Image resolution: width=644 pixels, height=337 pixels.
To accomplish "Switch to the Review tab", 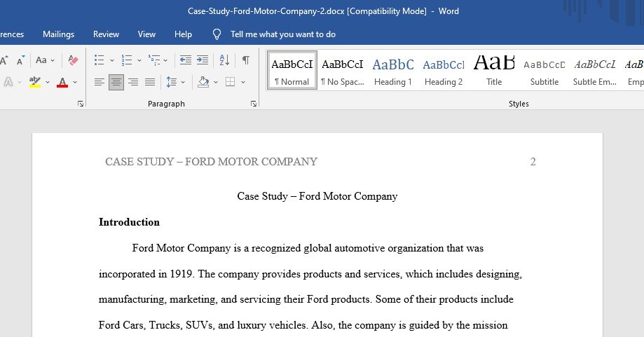I will (106, 34).
